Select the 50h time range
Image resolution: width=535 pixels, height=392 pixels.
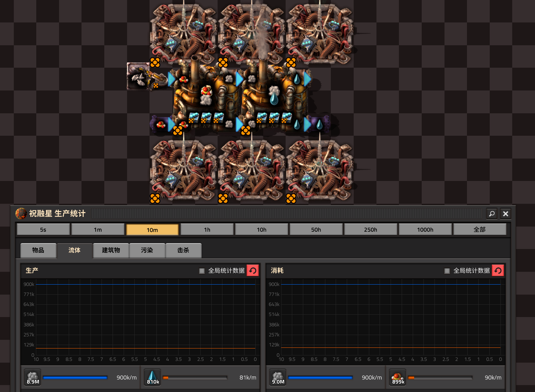point(316,229)
